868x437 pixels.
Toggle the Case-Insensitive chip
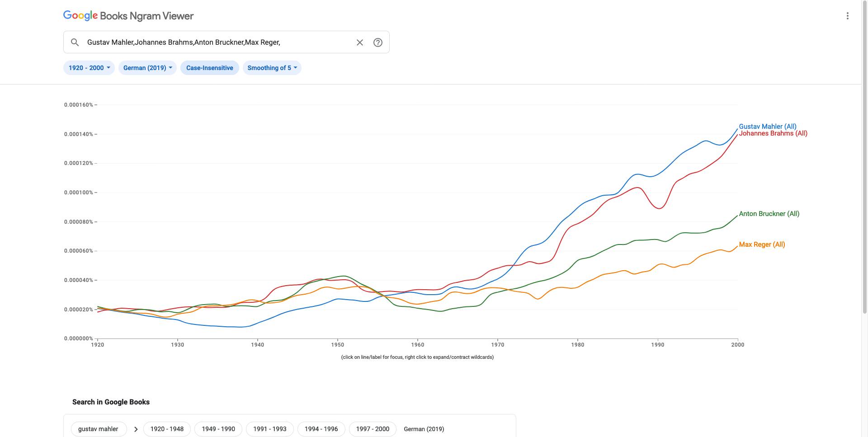click(x=210, y=68)
